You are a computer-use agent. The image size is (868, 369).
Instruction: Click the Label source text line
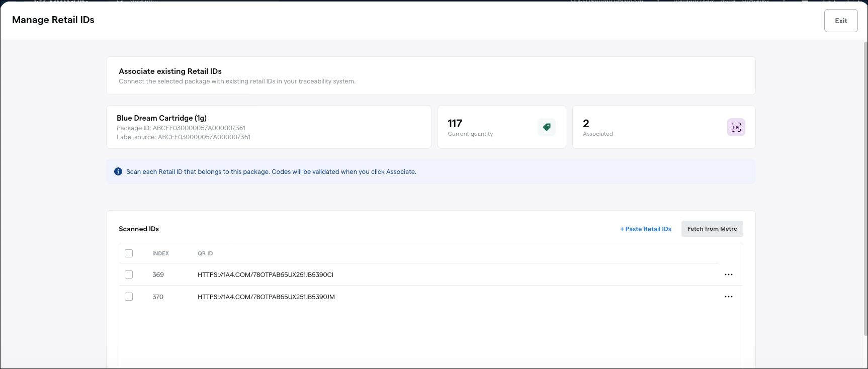pos(184,137)
